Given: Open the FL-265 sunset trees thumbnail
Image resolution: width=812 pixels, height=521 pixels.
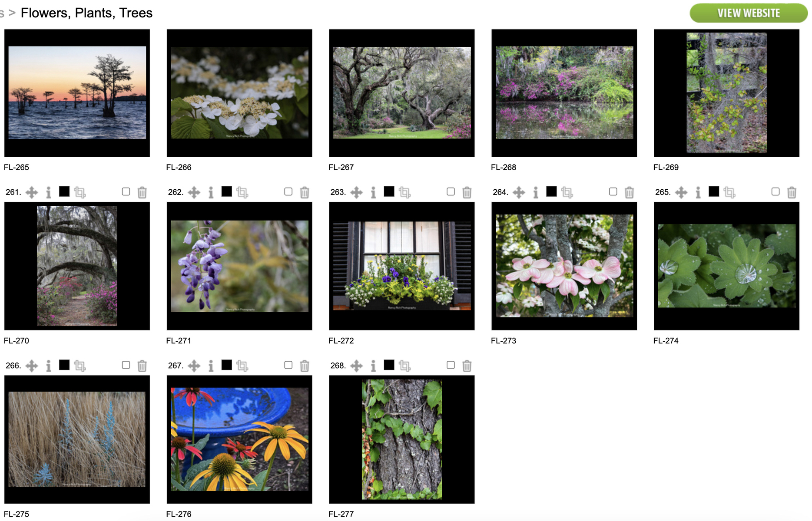Looking at the screenshot, I should point(77,93).
